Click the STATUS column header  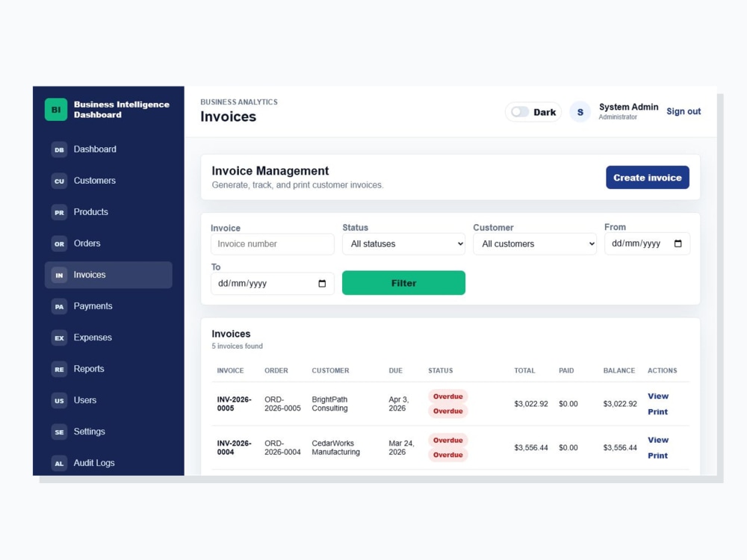pos(441,370)
